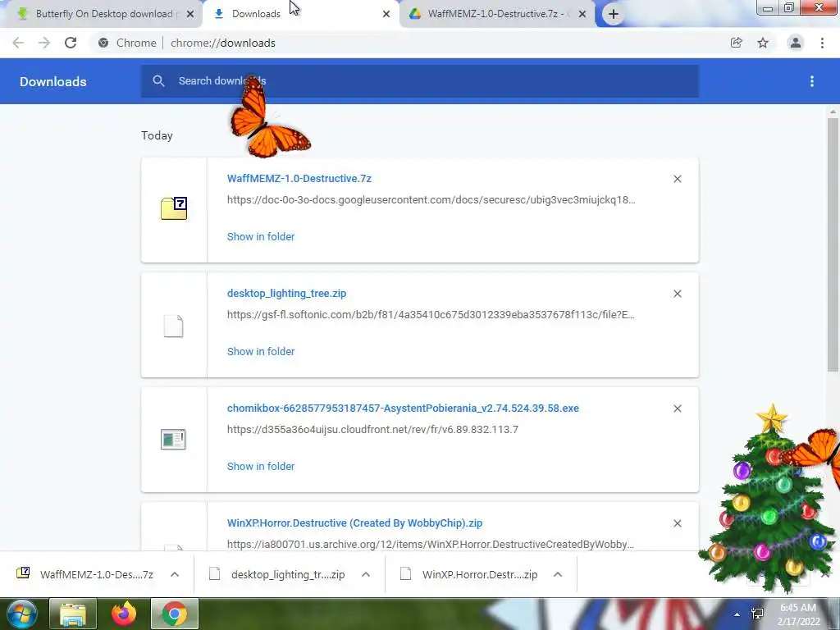Click the exe icon for chomikbox installer
This screenshot has width=840, height=630.
click(173, 440)
